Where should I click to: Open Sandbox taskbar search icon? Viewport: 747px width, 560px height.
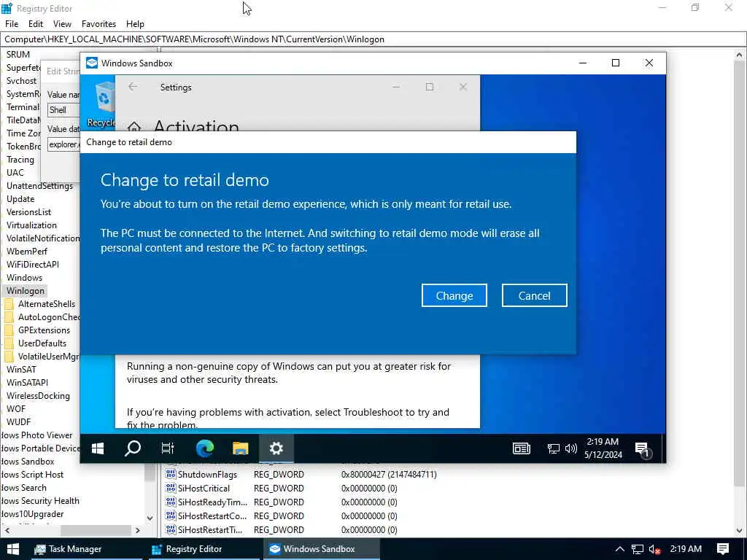[x=133, y=448]
